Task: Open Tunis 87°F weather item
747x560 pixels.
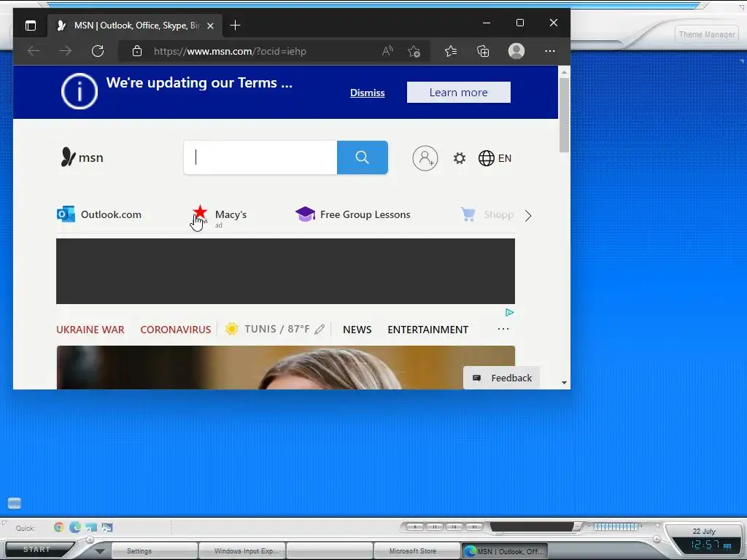Action: pyautogui.click(x=267, y=329)
